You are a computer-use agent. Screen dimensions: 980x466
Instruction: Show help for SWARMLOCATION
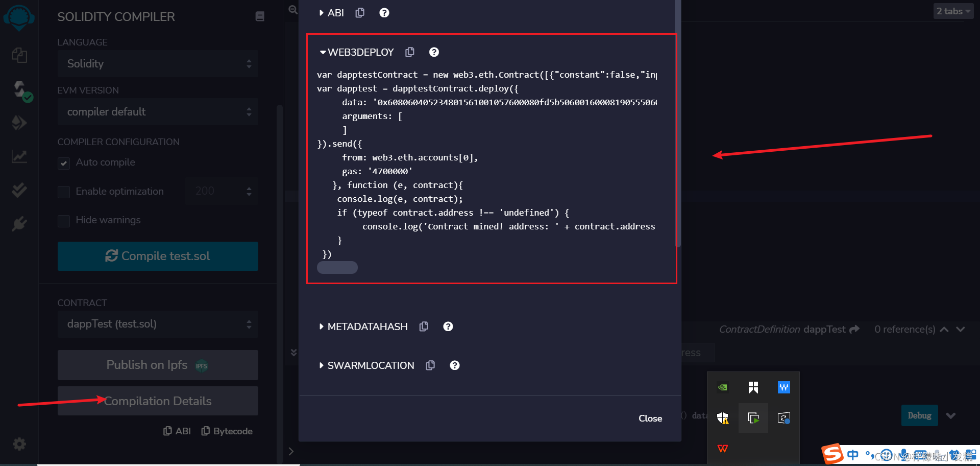(x=455, y=365)
